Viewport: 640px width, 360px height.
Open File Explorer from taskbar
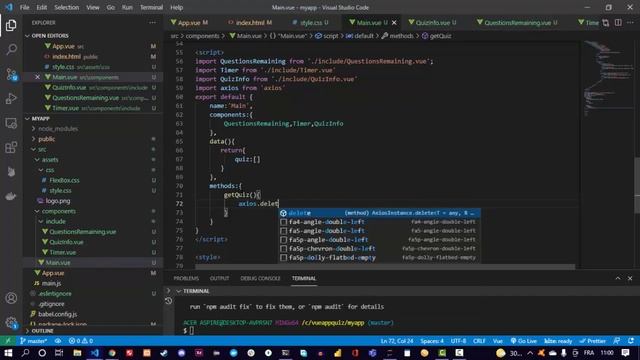[x=77, y=353]
